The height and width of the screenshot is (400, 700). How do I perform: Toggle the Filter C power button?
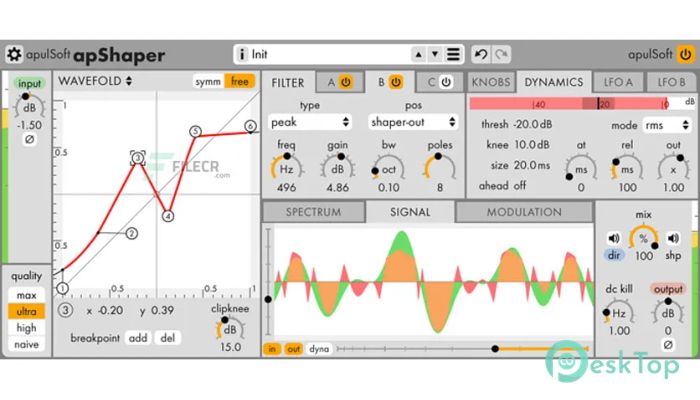tap(446, 82)
